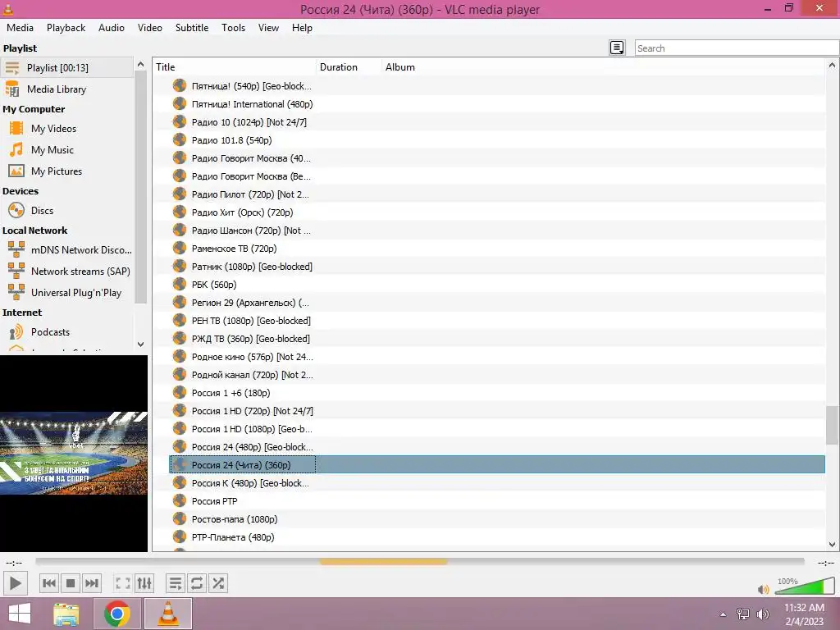The image size is (840, 630).
Task: Click sidebar scroll down arrow
Action: coord(140,345)
